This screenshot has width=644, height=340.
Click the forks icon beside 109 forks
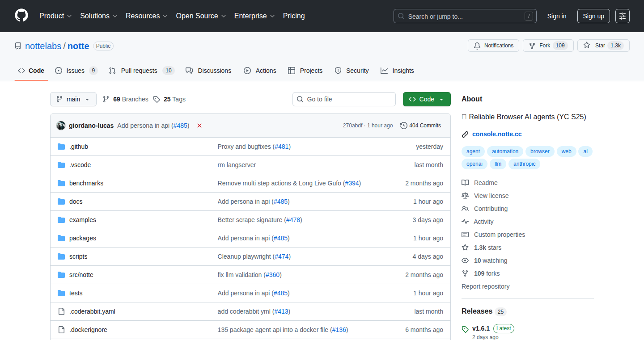pyautogui.click(x=465, y=273)
